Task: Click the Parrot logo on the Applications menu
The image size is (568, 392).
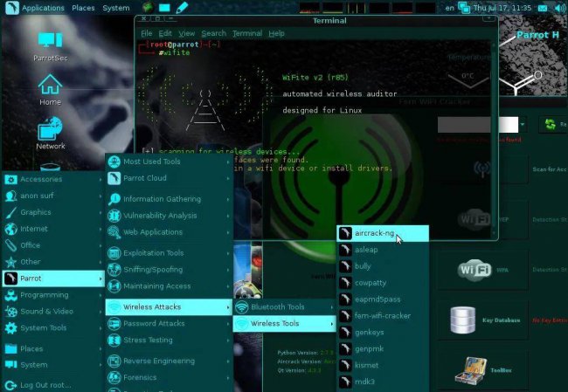Action: (12, 8)
